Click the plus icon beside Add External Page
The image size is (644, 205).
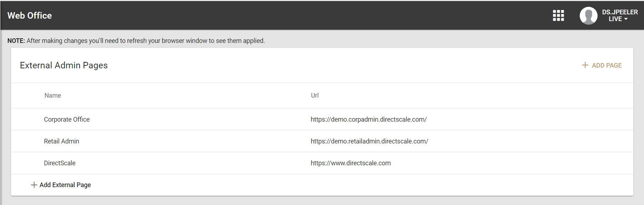[34, 185]
